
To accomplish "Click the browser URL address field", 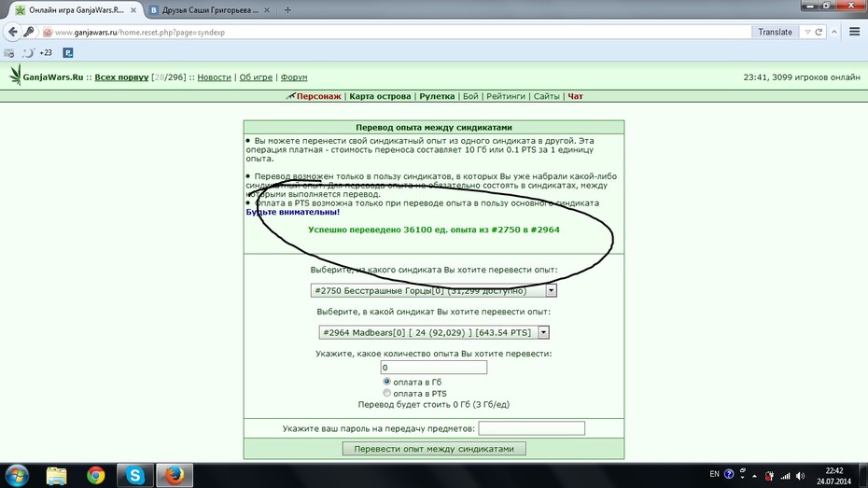I will pos(401,32).
